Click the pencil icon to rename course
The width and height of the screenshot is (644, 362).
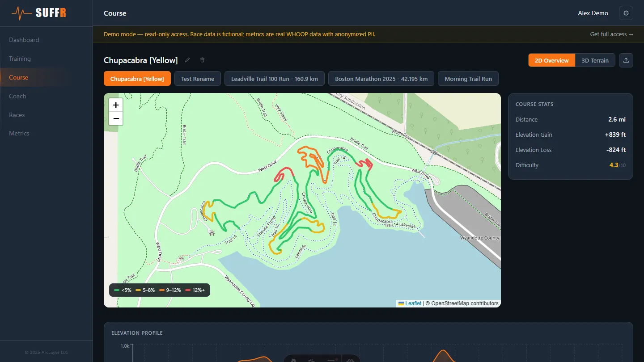pos(187,60)
